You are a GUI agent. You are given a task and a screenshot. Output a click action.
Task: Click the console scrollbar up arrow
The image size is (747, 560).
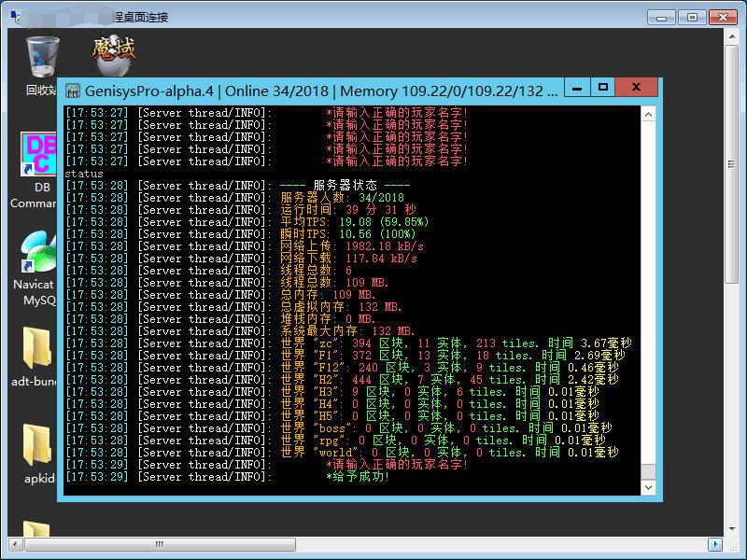pyautogui.click(x=647, y=113)
